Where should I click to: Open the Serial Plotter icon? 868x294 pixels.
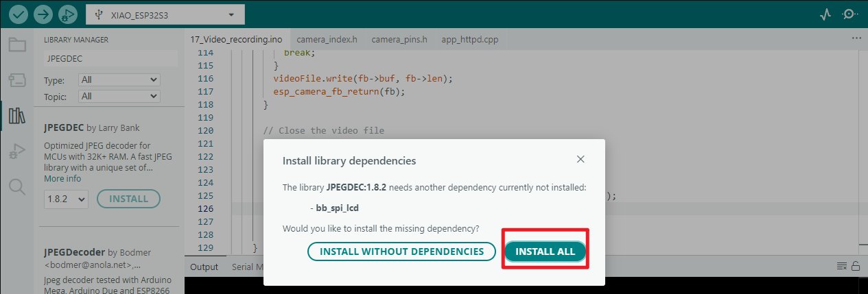click(825, 14)
